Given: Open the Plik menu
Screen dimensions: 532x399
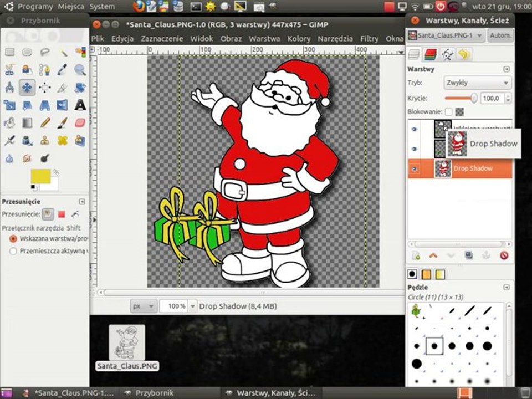Looking at the screenshot, I should pyautogui.click(x=98, y=39).
